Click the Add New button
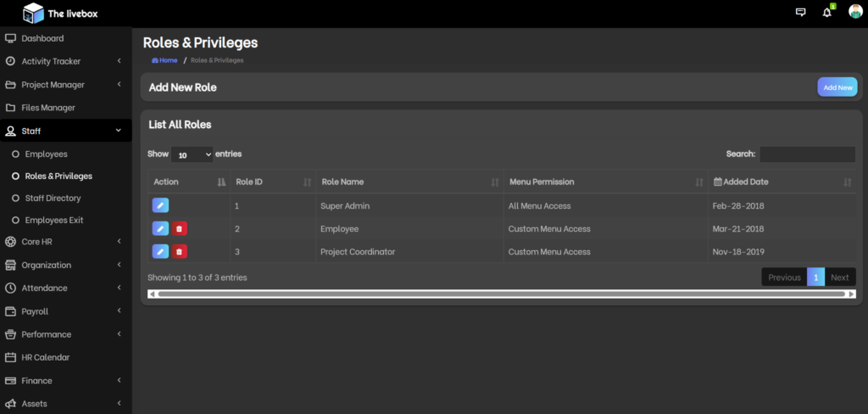868x414 pixels. tap(837, 87)
